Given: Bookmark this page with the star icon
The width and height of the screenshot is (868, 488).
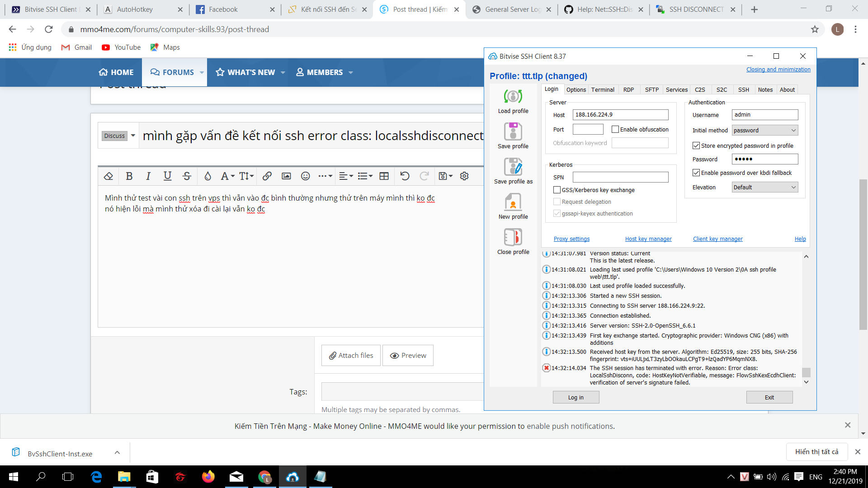Looking at the screenshot, I should [x=815, y=29].
